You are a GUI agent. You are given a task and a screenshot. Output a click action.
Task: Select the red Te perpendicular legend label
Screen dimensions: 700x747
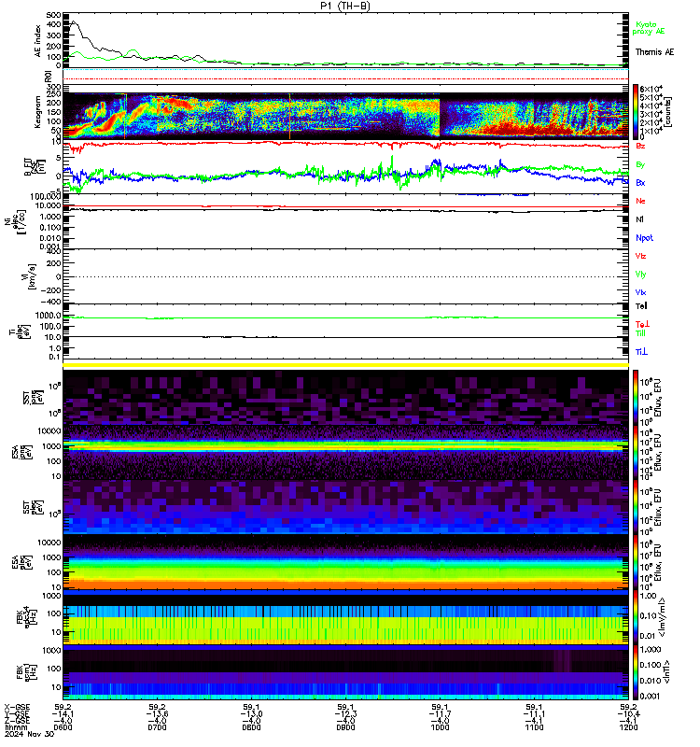tap(642, 324)
